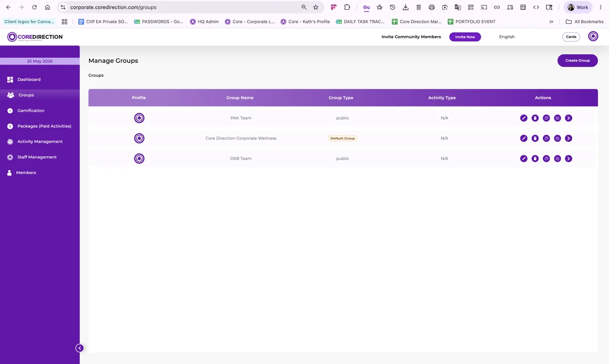
Task: Click the Group Name column header
Action: point(240,98)
